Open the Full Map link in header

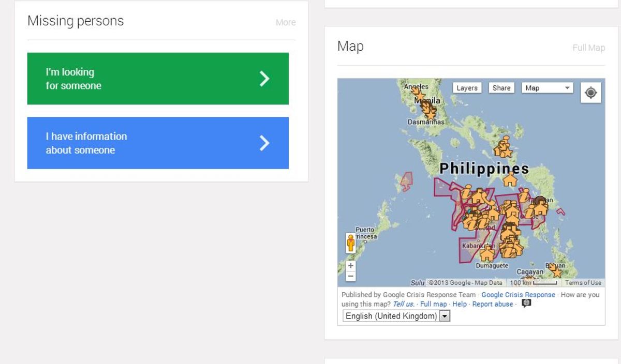click(588, 48)
